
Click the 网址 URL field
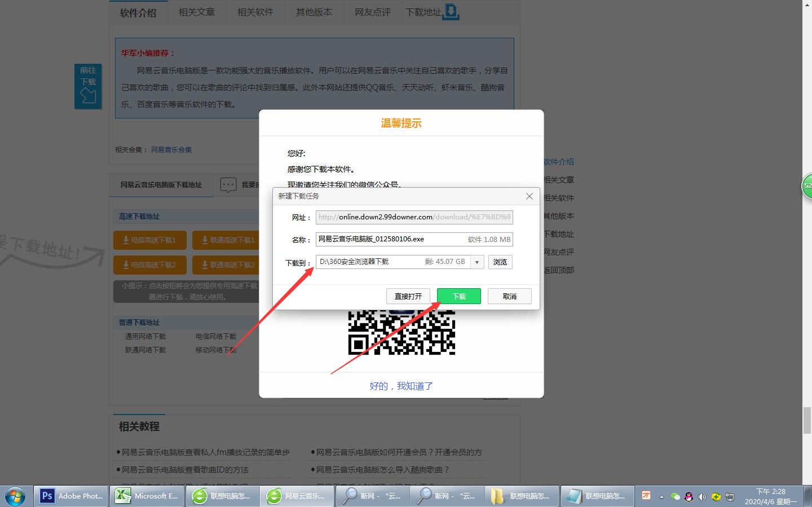(x=414, y=217)
